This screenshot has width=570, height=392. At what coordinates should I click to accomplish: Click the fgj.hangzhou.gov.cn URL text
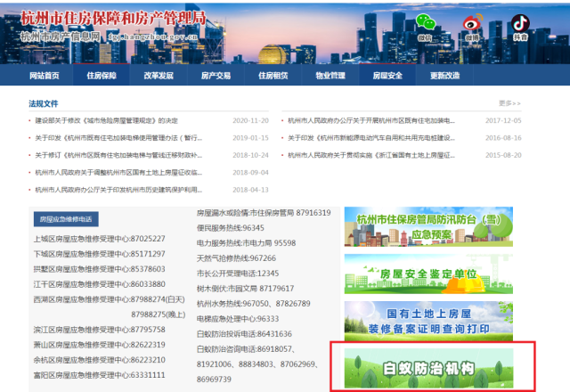pos(153,37)
